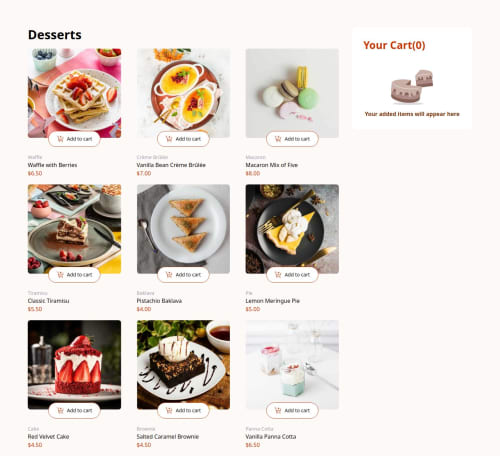Click cart icon on Salted Caramel Brownie button
Viewport: 500px width, 456px height.
(169, 410)
